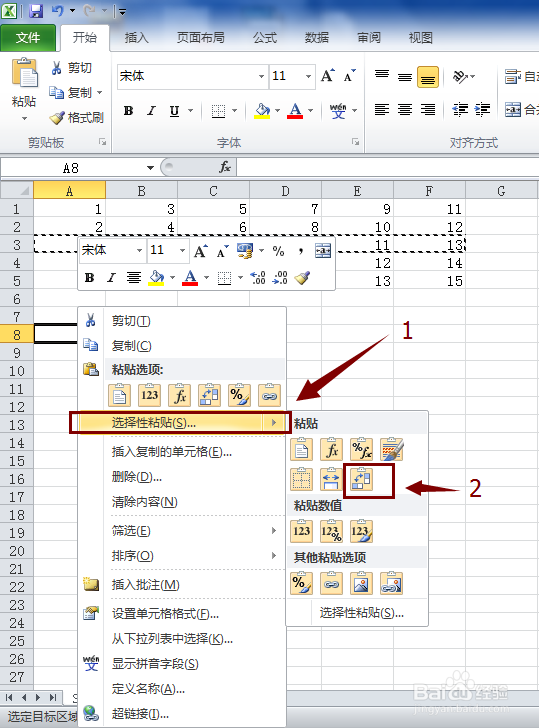Click Transpose paste icon in the submenu
Screen dimensions: 539x728
(x=361, y=479)
